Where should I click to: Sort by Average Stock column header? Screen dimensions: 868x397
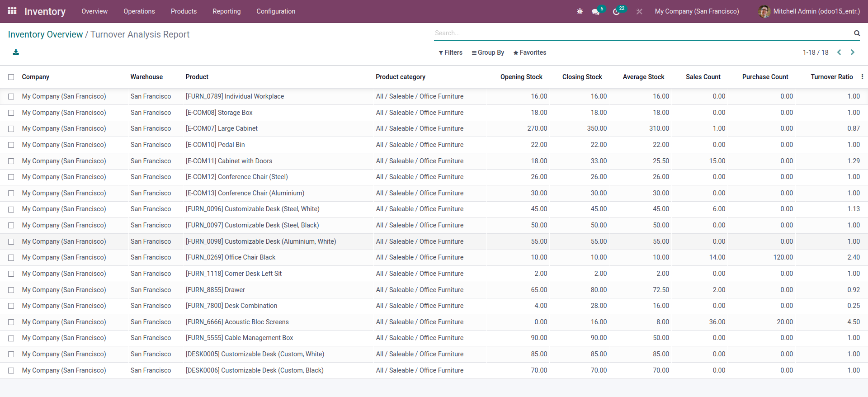click(x=643, y=77)
